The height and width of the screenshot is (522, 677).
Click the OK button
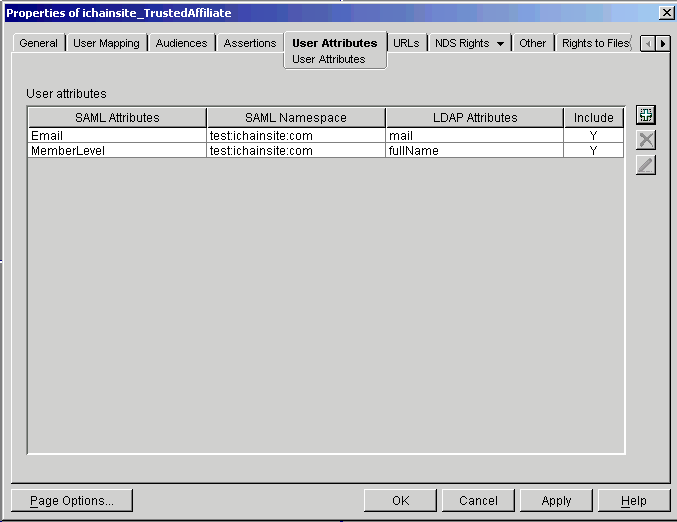pyautogui.click(x=400, y=500)
